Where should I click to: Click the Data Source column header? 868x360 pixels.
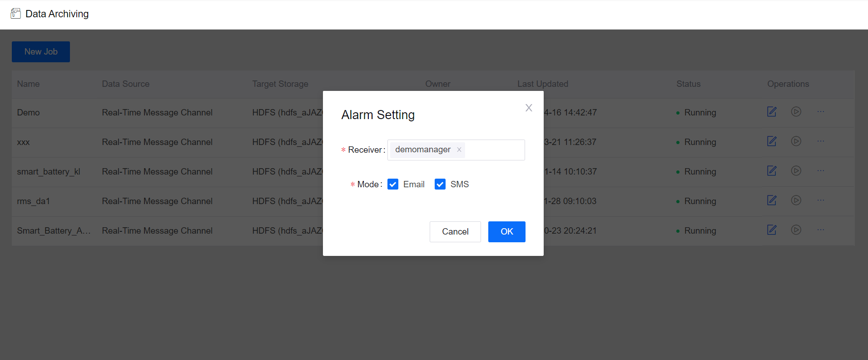126,84
